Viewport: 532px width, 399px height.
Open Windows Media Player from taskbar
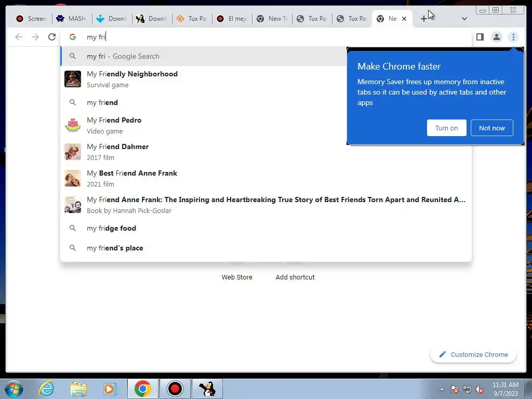pos(110,389)
